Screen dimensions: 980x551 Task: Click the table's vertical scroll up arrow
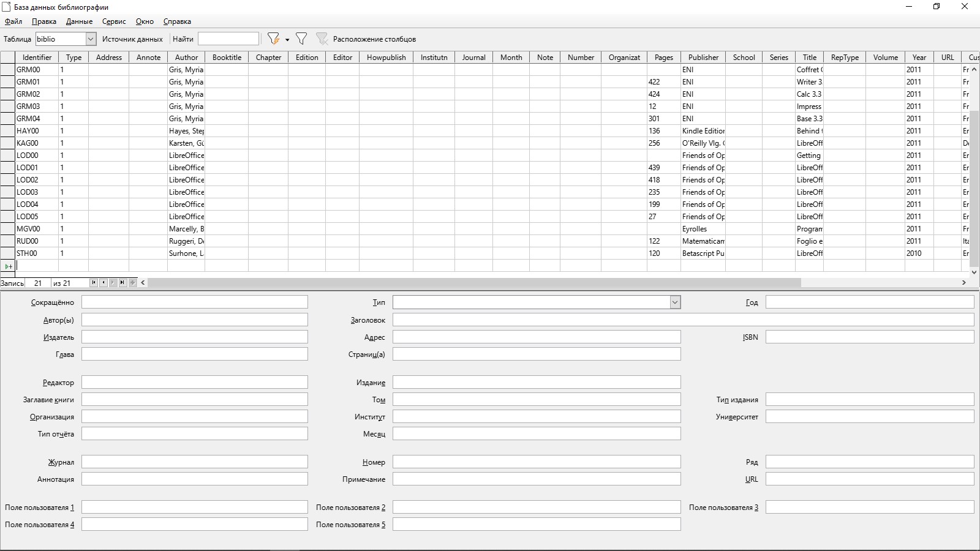[974, 69]
